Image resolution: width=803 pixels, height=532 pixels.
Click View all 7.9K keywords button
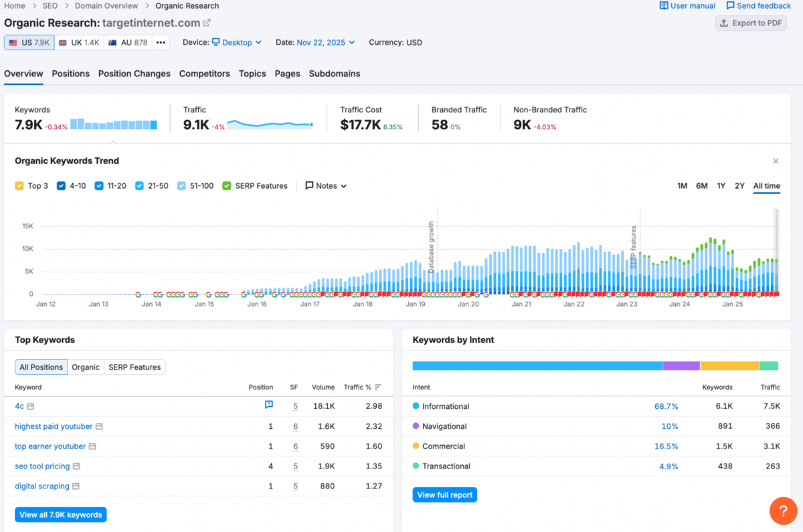(x=61, y=515)
